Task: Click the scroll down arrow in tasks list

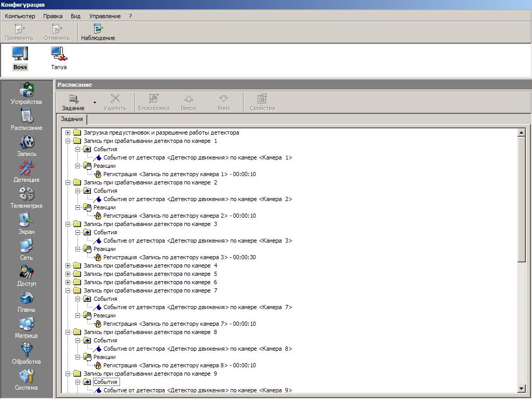Action: pos(522,389)
